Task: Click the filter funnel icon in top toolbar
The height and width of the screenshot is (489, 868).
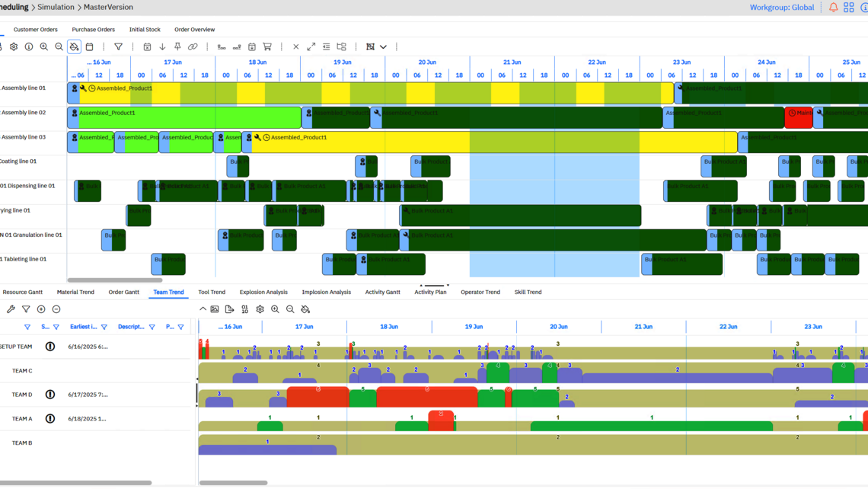Action: (x=118, y=47)
